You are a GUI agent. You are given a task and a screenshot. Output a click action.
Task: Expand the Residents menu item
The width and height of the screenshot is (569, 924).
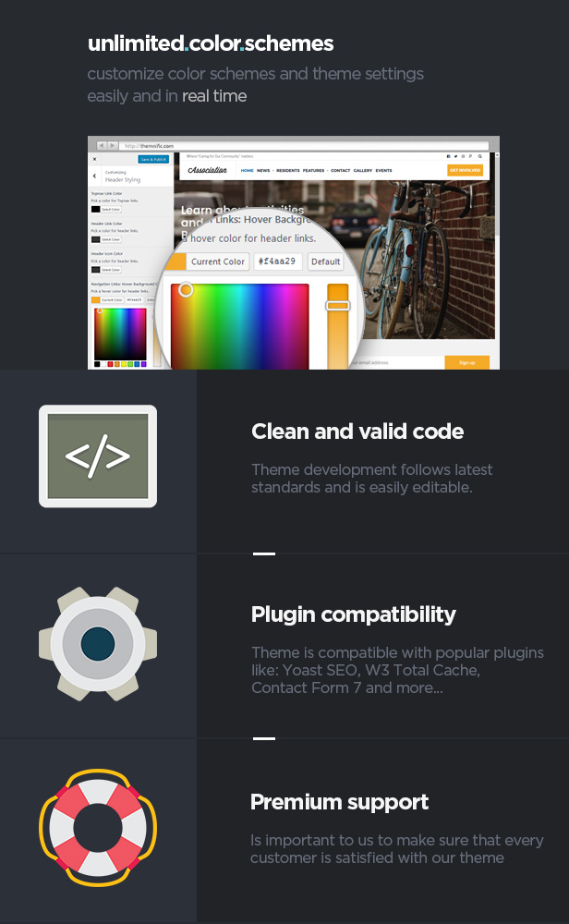(288, 170)
